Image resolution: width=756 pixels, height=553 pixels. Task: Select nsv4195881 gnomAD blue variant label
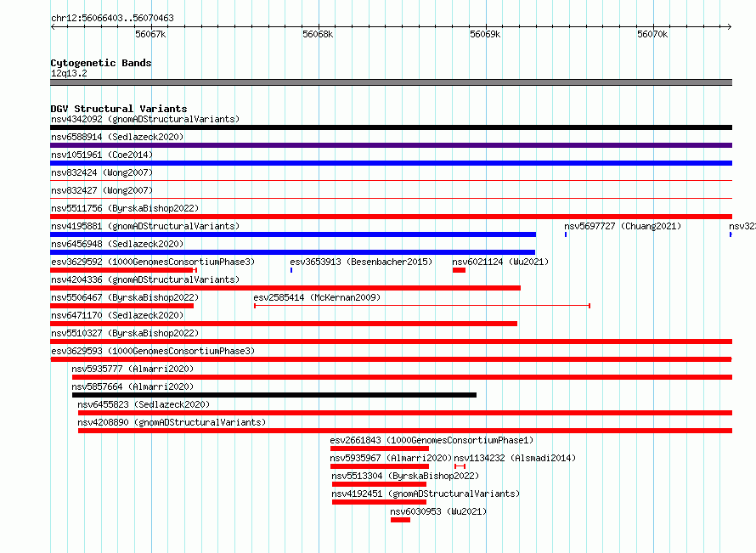tap(145, 226)
